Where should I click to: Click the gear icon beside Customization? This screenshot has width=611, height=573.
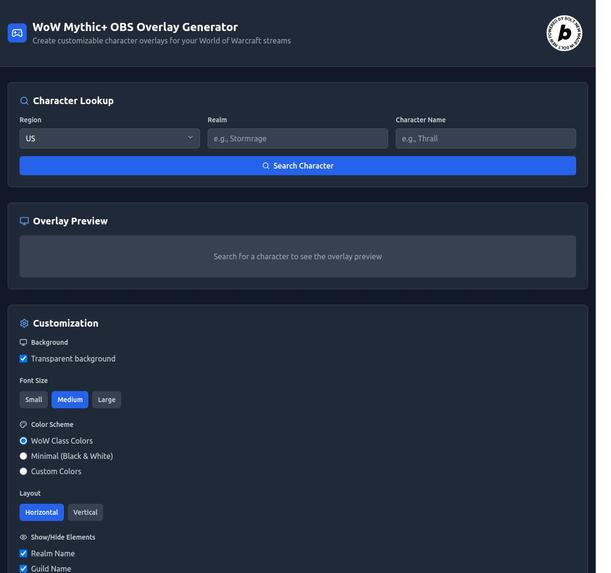[x=24, y=324]
